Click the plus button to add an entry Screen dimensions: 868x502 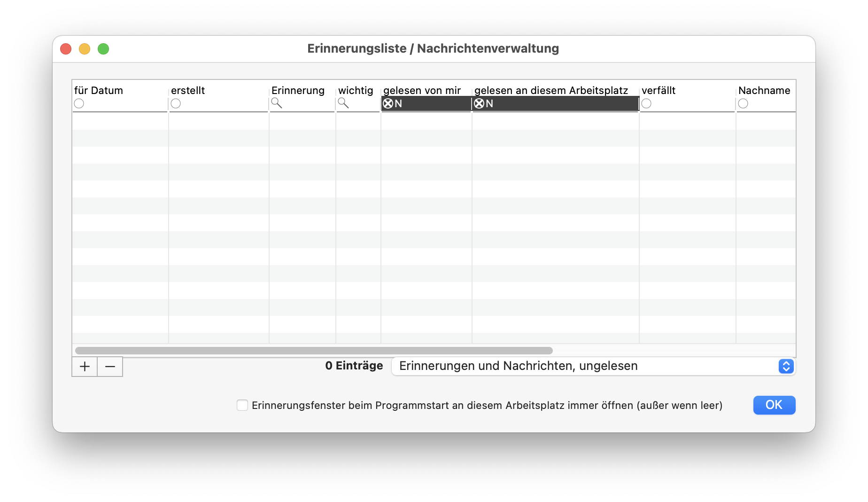85,367
